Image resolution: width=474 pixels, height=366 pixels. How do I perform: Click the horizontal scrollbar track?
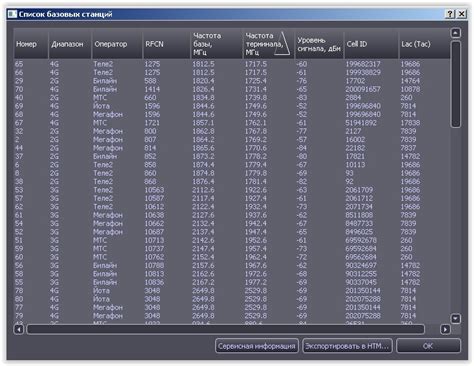pos(225,329)
